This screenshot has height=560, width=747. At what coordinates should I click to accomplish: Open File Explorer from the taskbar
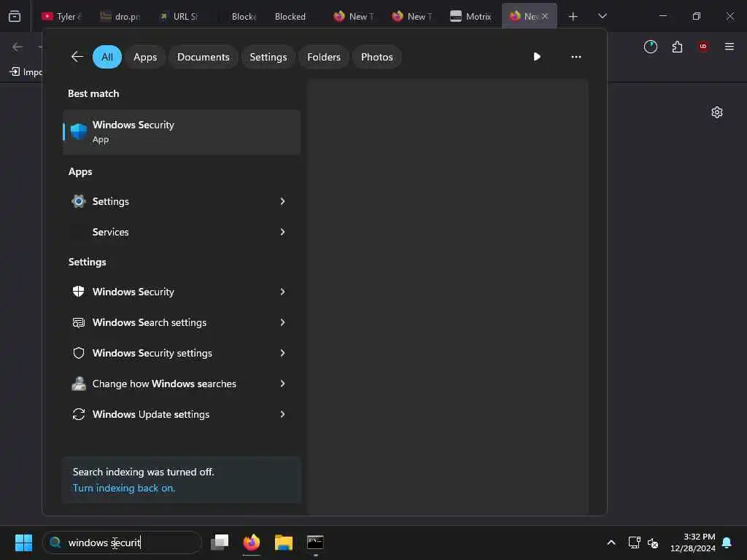click(x=284, y=542)
